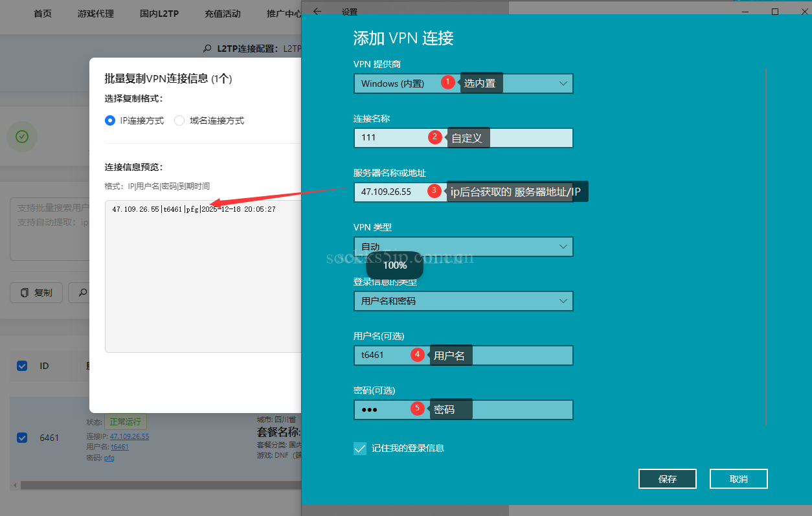812x516 pixels.
Task: Open the 游戏代理 navigation item
Action: point(96,13)
